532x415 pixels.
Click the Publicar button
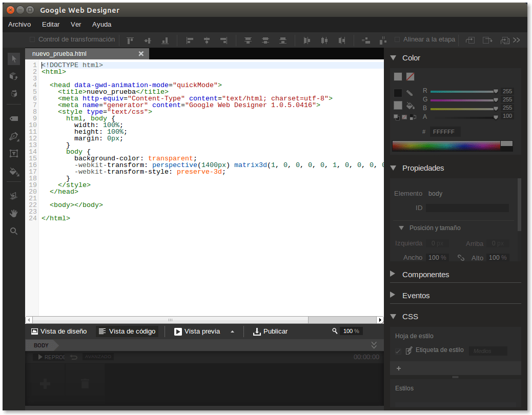(x=270, y=331)
